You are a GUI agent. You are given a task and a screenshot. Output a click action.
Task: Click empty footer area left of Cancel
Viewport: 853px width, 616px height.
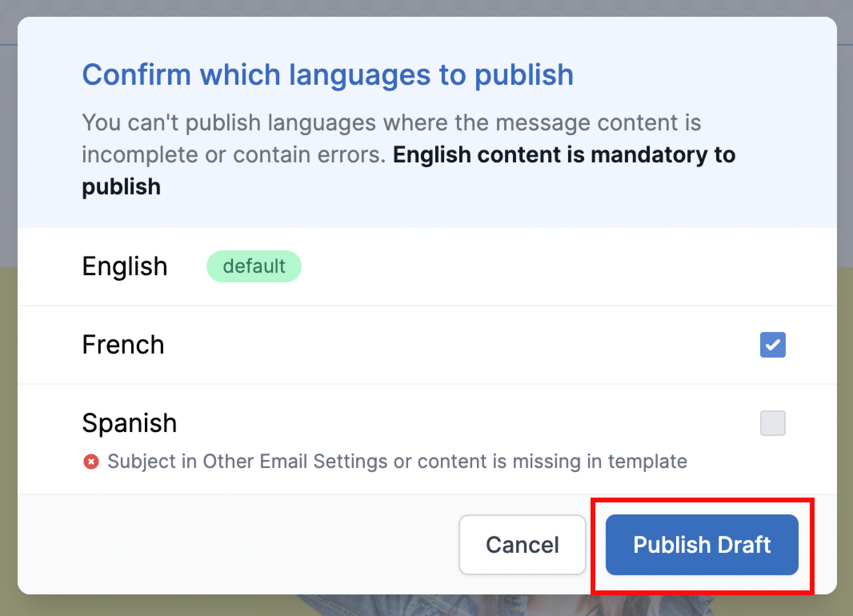pyautogui.click(x=240, y=545)
